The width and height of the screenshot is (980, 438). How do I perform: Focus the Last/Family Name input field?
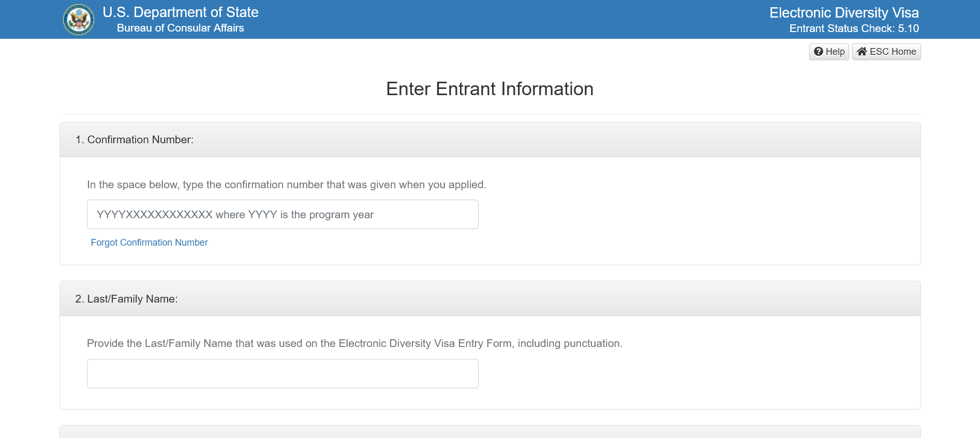[x=283, y=374]
